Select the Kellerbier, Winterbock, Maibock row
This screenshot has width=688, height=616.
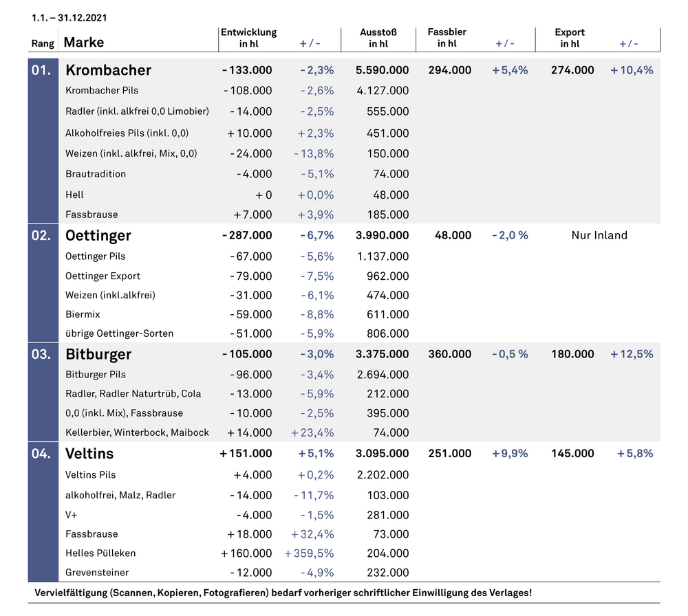coord(137,433)
